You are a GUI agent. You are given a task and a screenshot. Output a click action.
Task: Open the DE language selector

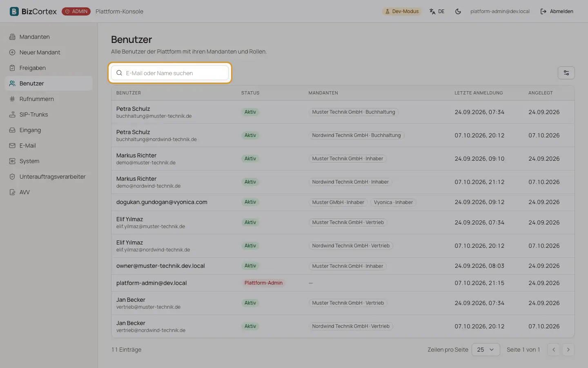pyautogui.click(x=437, y=11)
